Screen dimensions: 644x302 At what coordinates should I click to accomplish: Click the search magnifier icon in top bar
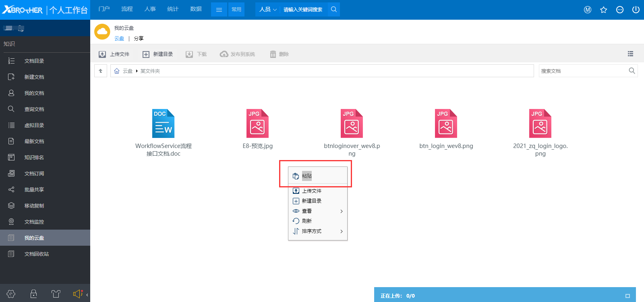tap(333, 9)
